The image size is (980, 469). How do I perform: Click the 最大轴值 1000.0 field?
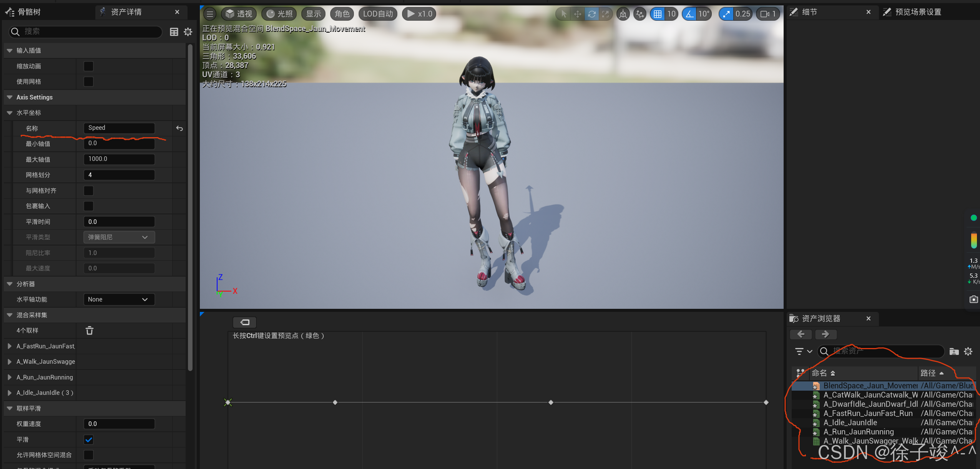119,159
